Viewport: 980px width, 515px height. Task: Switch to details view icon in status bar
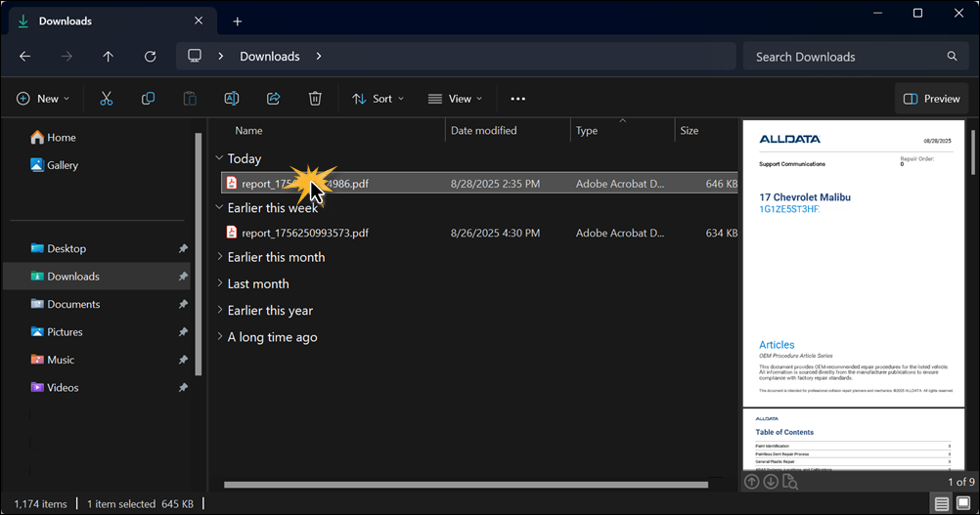click(x=942, y=503)
